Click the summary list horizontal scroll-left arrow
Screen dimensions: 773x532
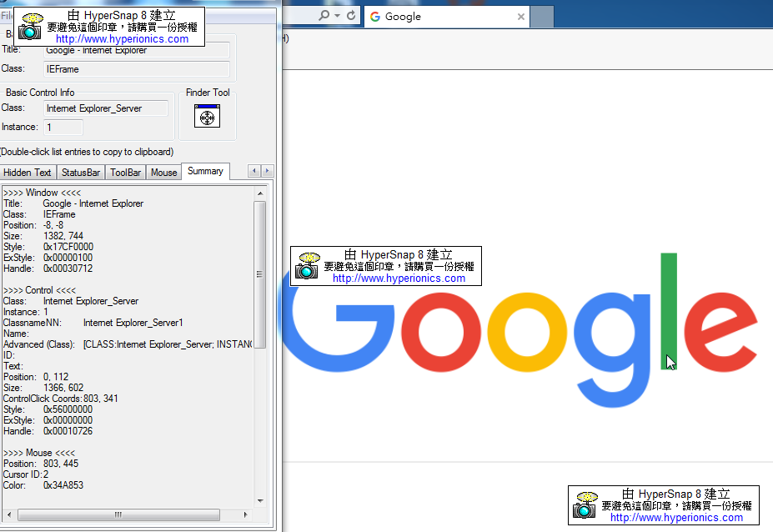pyautogui.click(x=9, y=514)
